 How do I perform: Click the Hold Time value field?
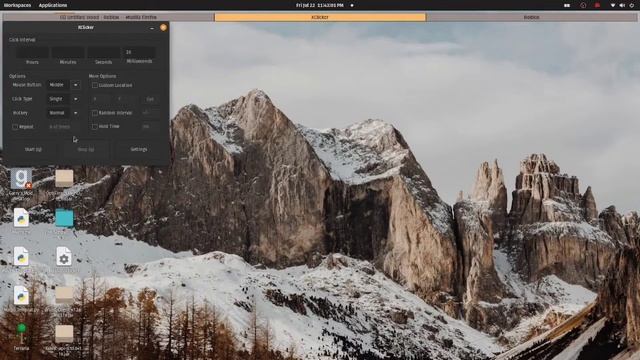point(150,127)
